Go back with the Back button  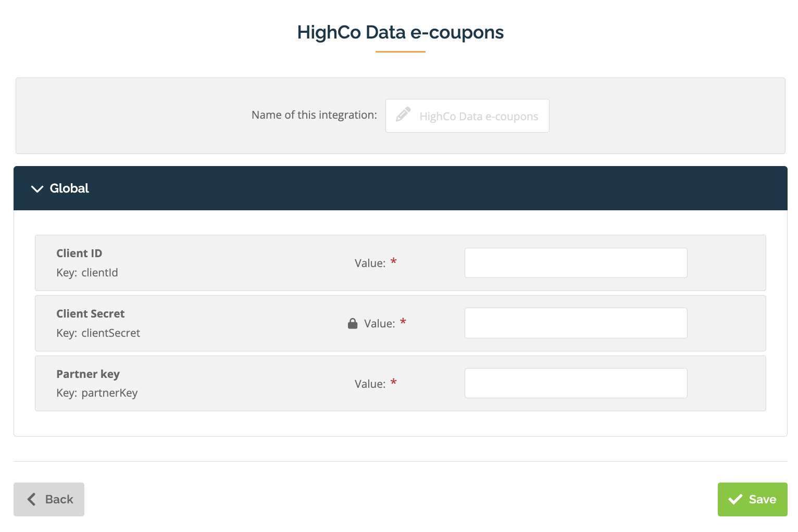click(x=49, y=500)
